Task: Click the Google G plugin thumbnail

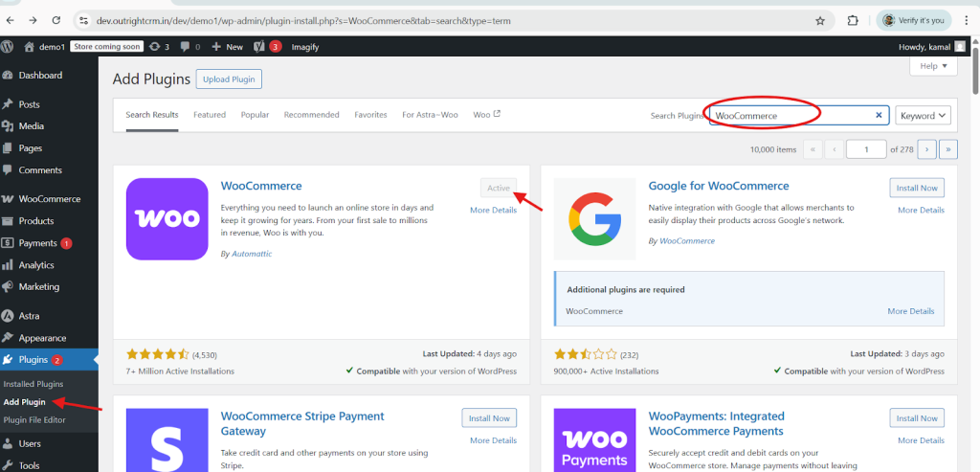Action: point(595,219)
